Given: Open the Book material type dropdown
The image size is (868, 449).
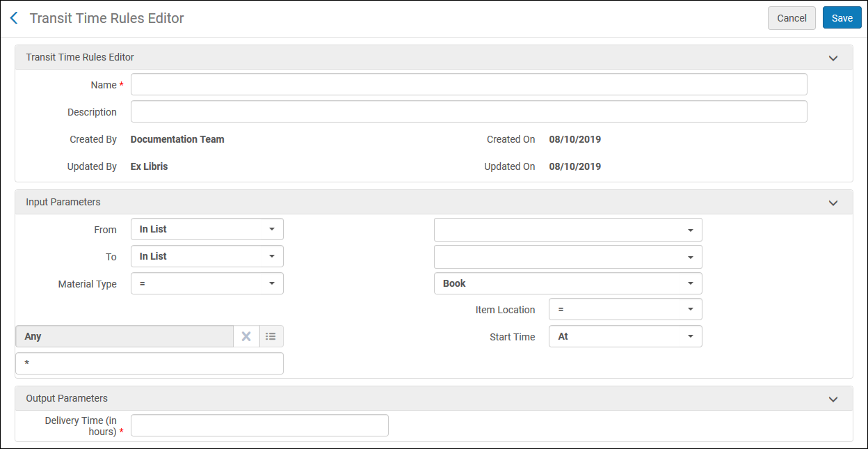Looking at the screenshot, I should pyautogui.click(x=568, y=283).
